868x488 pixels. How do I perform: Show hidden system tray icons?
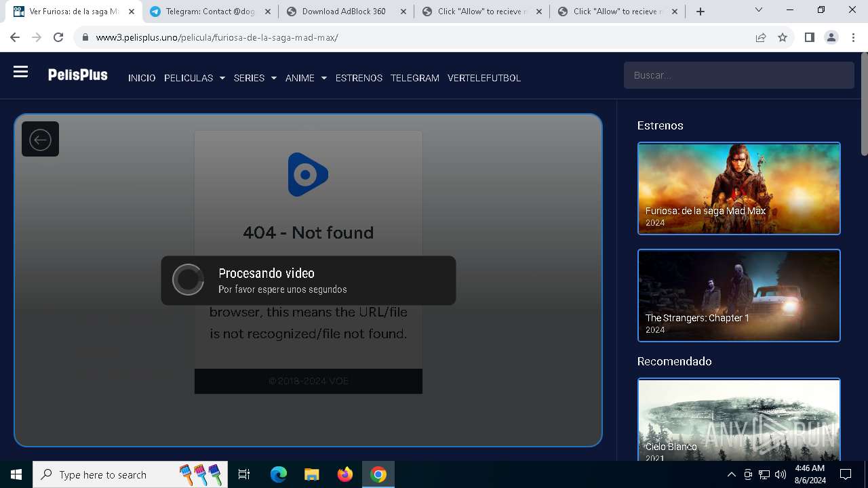(731, 474)
